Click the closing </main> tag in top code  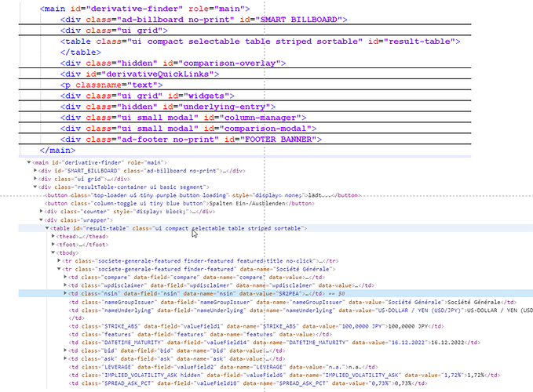[57, 150]
